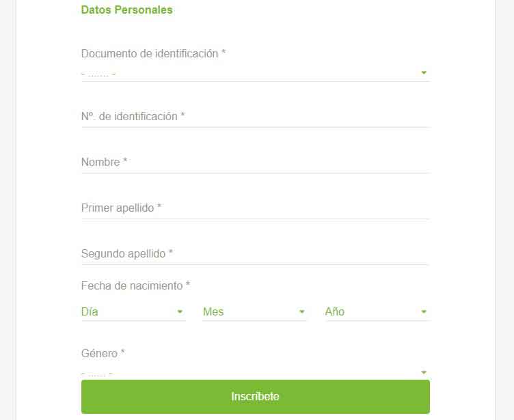The width and height of the screenshot is (514, 420).
Task: Focus the Primer apellido input
Action: (255, 208)
